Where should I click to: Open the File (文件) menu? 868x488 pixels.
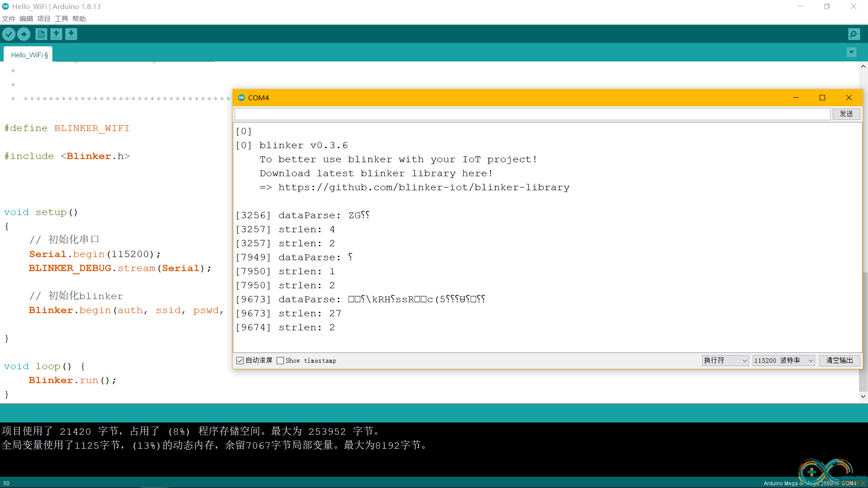pos(9,19)
